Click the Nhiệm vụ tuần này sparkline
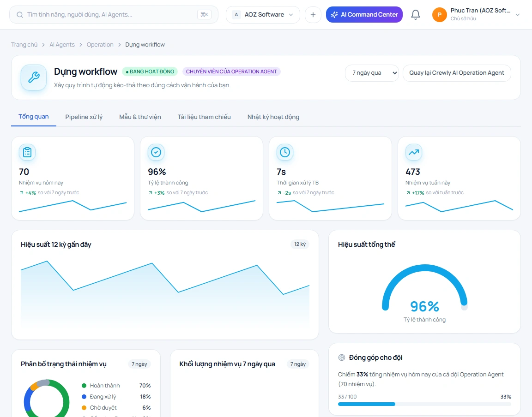The height and width of the screenshot is (417, 532). (459, 206)
